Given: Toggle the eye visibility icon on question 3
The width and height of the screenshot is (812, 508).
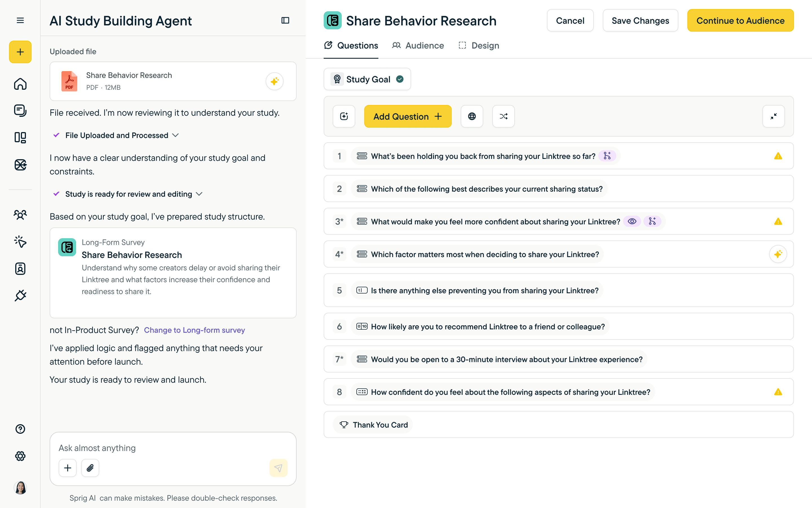Looking at the screenshot, I should pyautogui.click(x=632, y=222).
